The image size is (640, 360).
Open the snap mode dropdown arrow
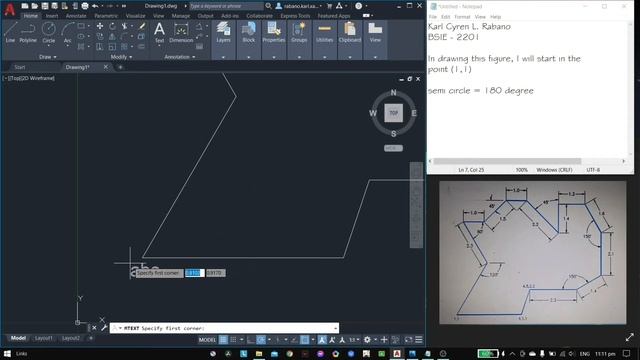(241, 340)
